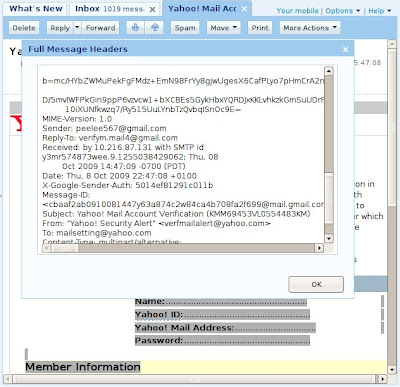The width and height of the screenshot is (400, 387).
Task: Switch to the What's New tab
Action: pyautogui.click(x=35, y=9)
